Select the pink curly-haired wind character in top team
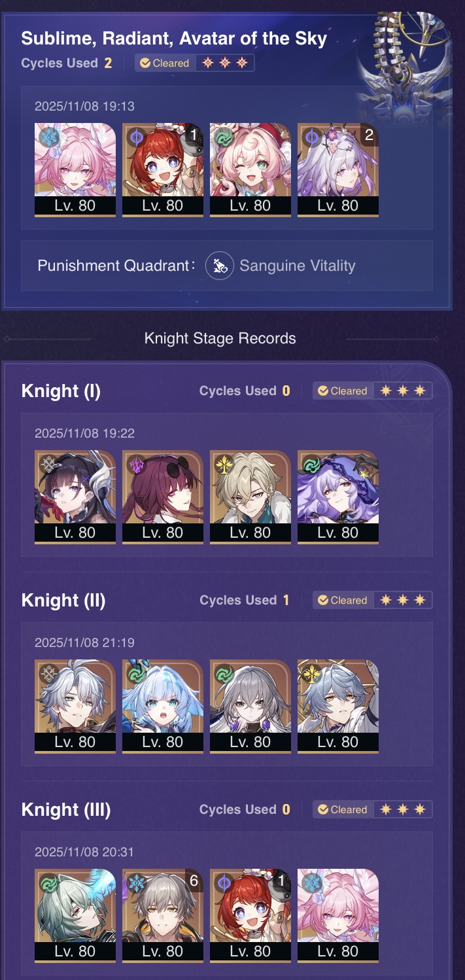 click(250, 169)
